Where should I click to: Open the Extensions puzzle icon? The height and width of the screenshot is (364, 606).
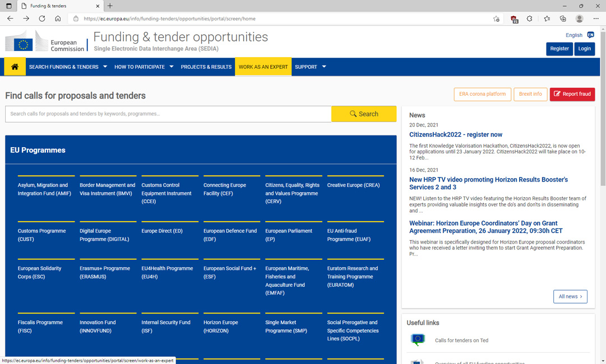[529, 18]
